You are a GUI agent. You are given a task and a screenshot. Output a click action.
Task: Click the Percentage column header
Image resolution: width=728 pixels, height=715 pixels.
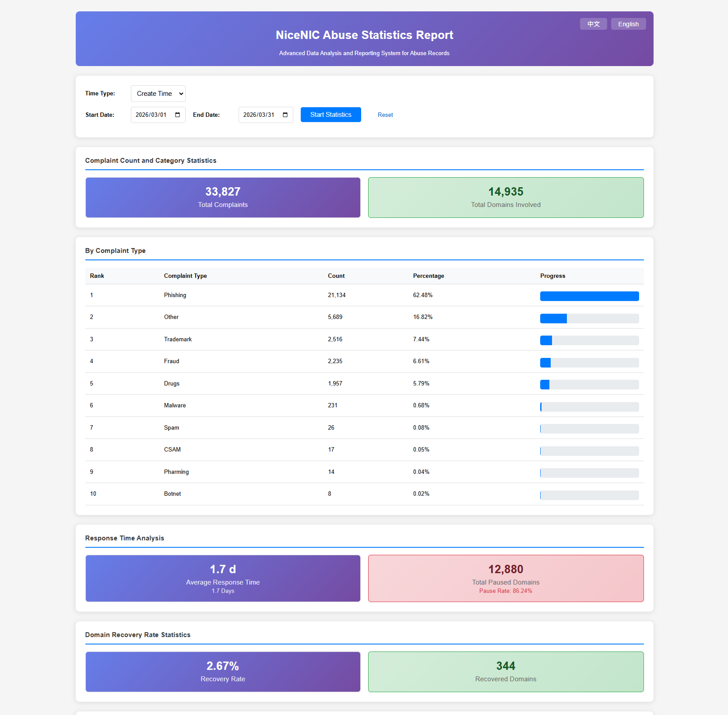428,276
